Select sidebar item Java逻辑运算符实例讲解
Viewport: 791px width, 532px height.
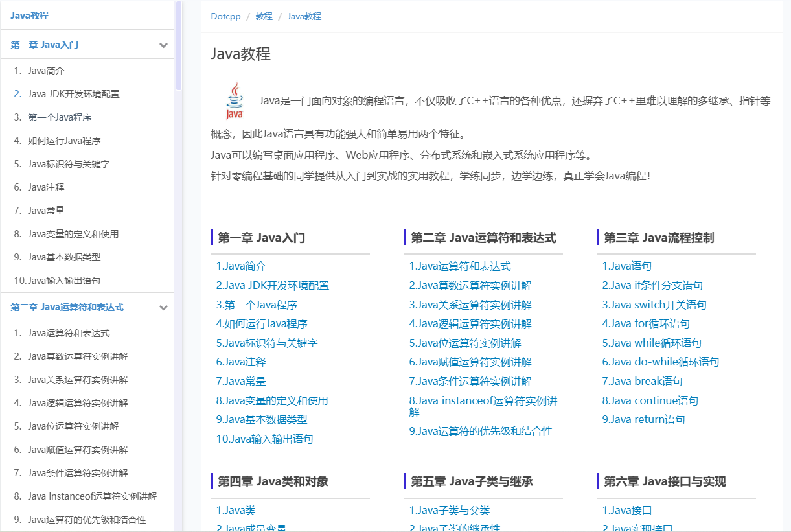[78, 403]
